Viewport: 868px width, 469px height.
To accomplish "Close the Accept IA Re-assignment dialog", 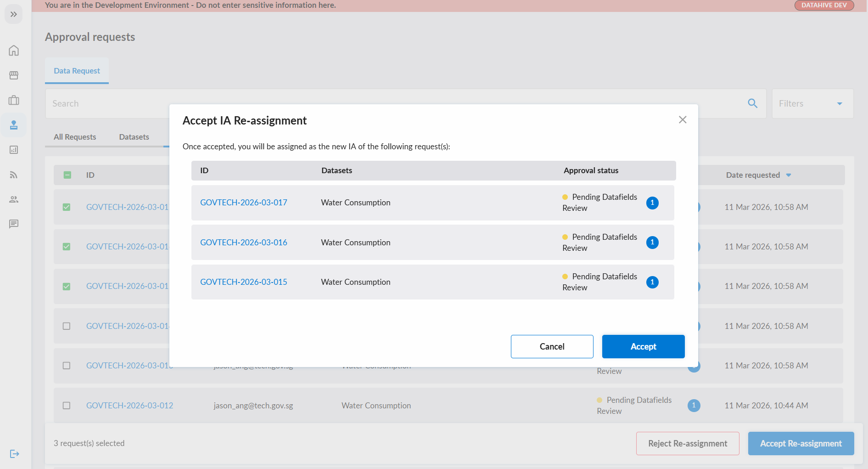I will [683, 119].
